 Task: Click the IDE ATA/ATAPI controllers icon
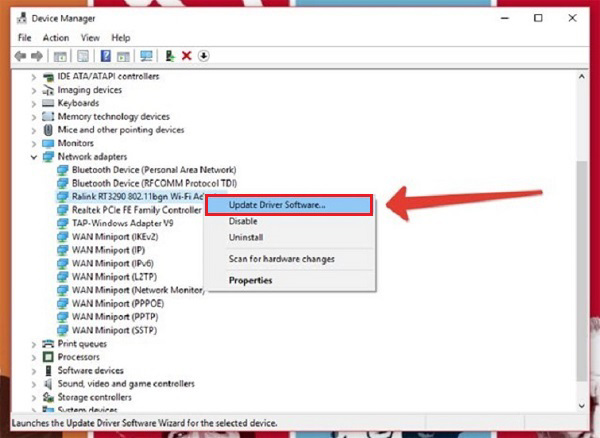point(48,77)
